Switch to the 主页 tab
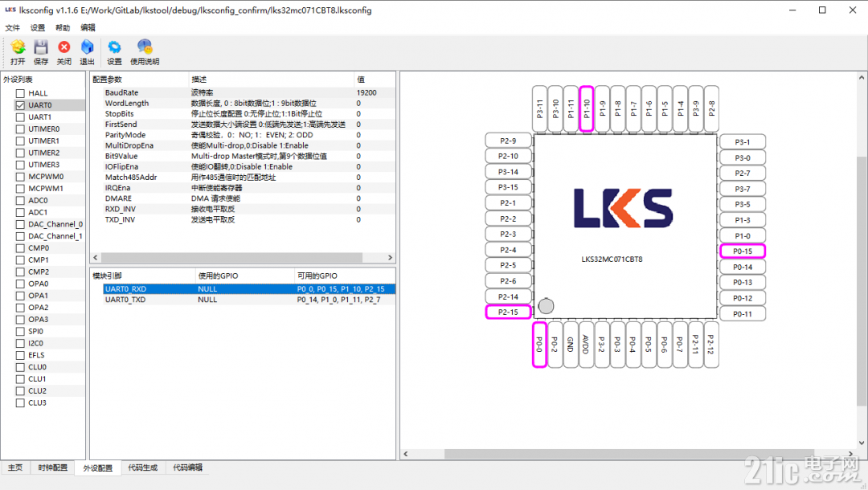Image resolution: width=868 pixels, height=490 pixels. pos(15,468)
